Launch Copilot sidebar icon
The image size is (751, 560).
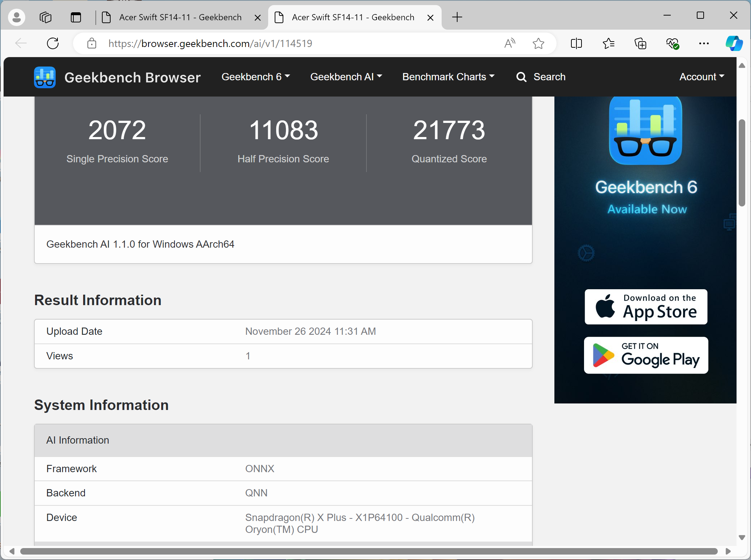(734, 43)
